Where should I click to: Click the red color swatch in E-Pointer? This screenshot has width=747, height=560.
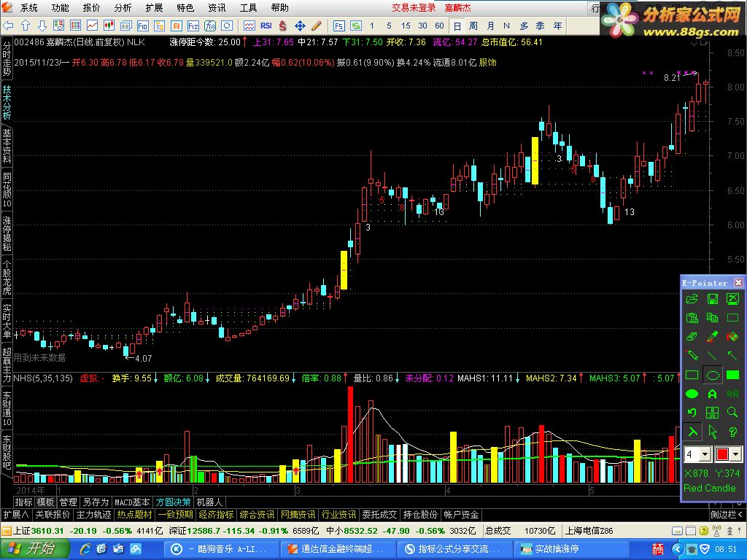pos(722,454)
